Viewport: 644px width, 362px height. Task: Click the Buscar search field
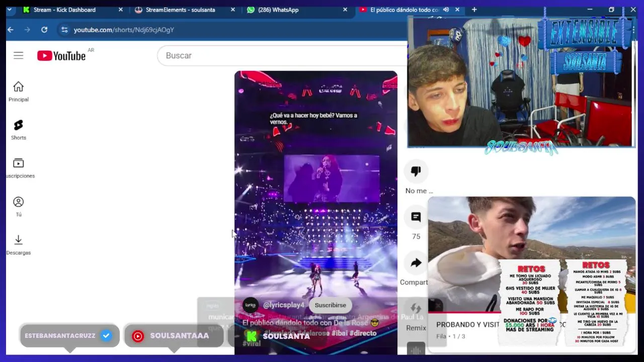282,55
